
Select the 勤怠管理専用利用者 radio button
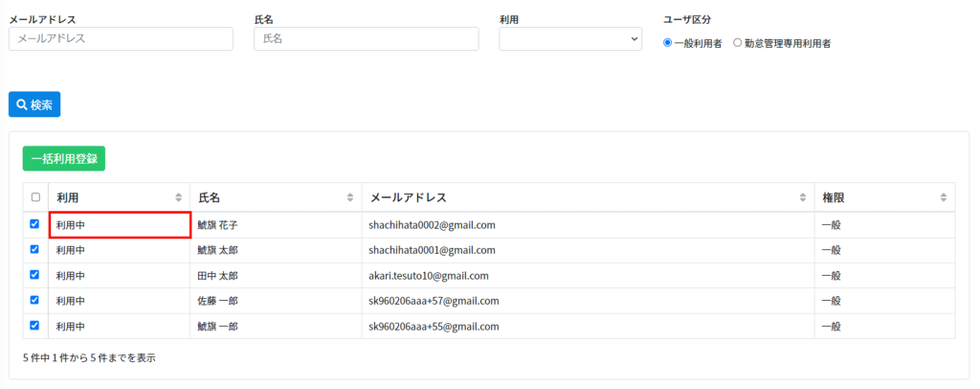point(738,43)
